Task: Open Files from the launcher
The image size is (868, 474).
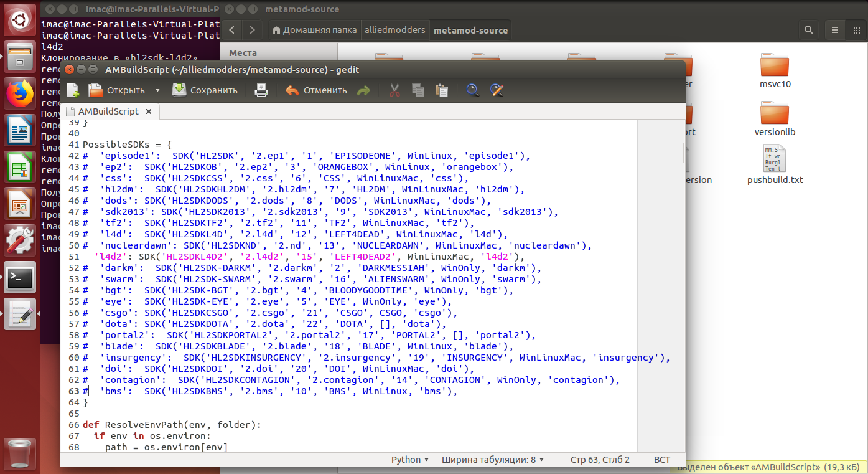Action: (x=20, y=58)
